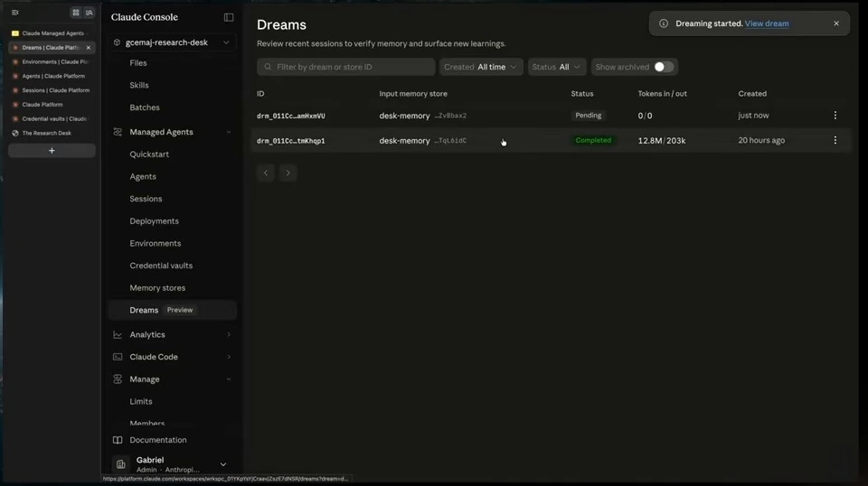This screenshot has height=486, width=868.
Task: Open the Created All time dropdown
Action: coord(480,67)
